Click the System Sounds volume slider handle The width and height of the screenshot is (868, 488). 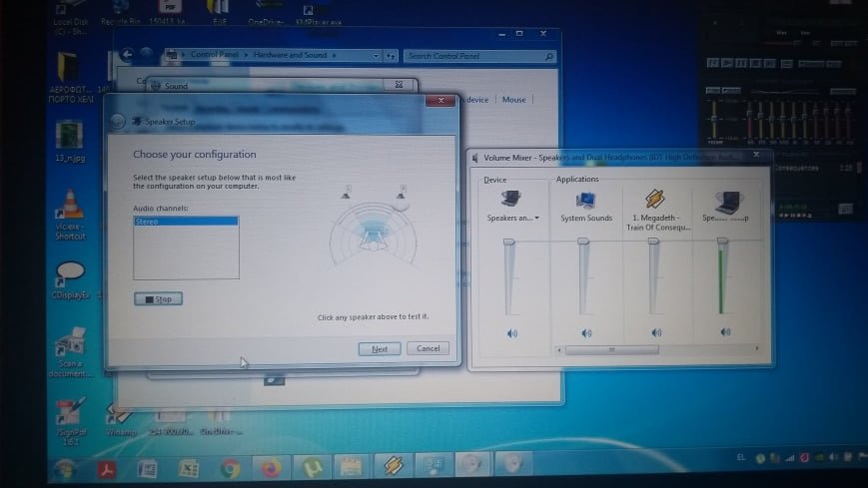583,242
